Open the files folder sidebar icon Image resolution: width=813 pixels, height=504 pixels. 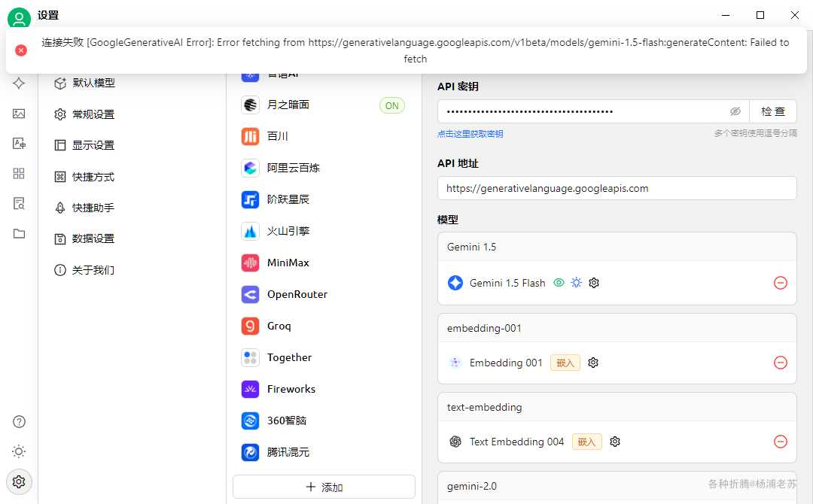point(19,234)
